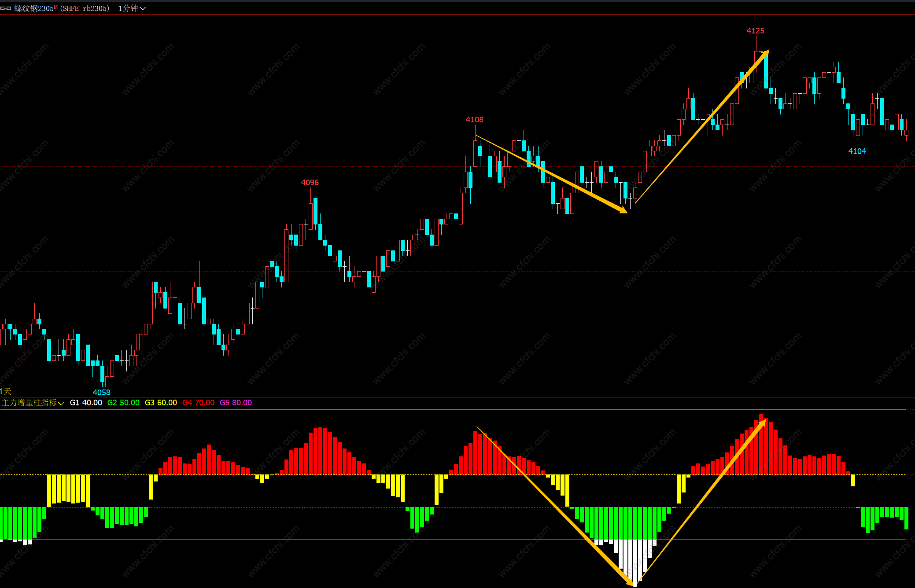Click the chain link icon beside 螺纹钢2305
915x588 pixels.
tap(6, 8)
